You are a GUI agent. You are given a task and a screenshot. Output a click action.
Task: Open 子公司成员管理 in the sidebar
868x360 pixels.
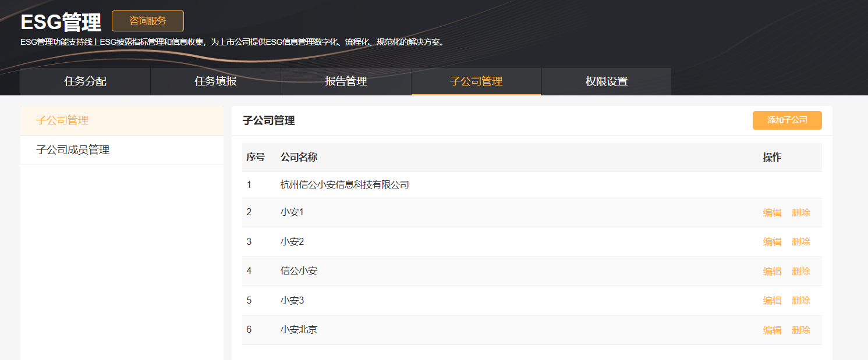tap(122, 150)
